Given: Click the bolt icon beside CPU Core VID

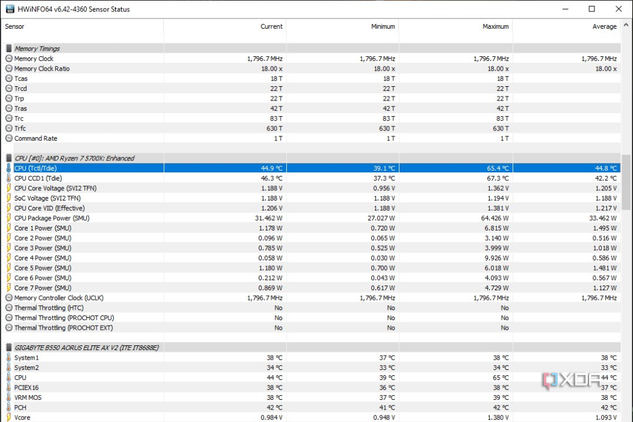Looking at the screenshot, I should click(x=9, y=208).
